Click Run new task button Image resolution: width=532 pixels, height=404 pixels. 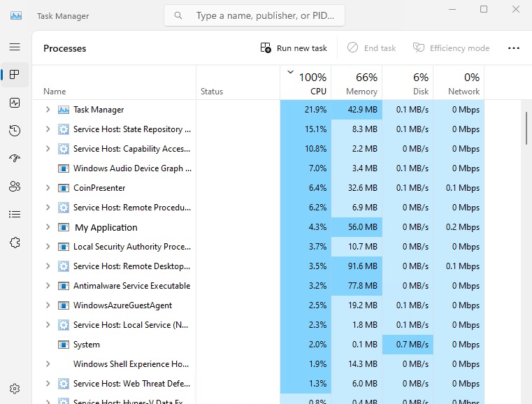294,48
